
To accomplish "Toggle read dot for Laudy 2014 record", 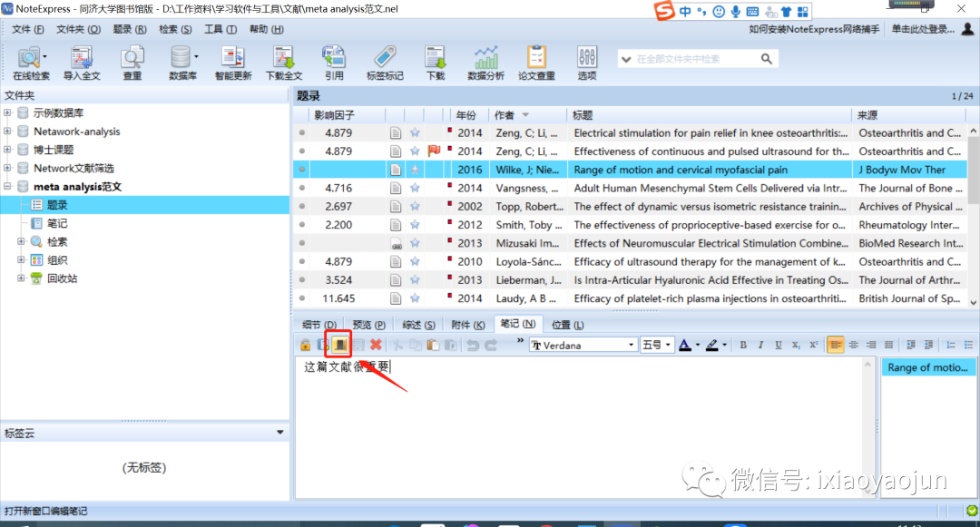I will click(302, 298).
